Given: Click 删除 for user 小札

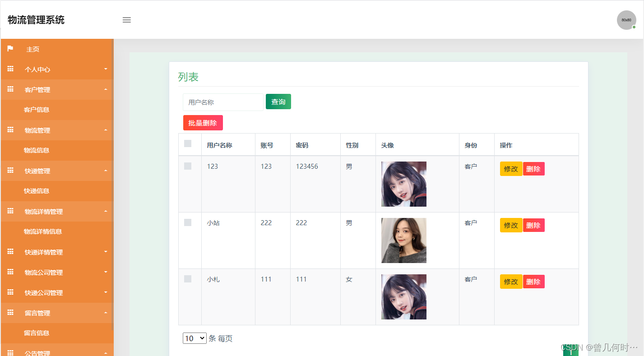Looking at the screenshot, I should point(533,282).
